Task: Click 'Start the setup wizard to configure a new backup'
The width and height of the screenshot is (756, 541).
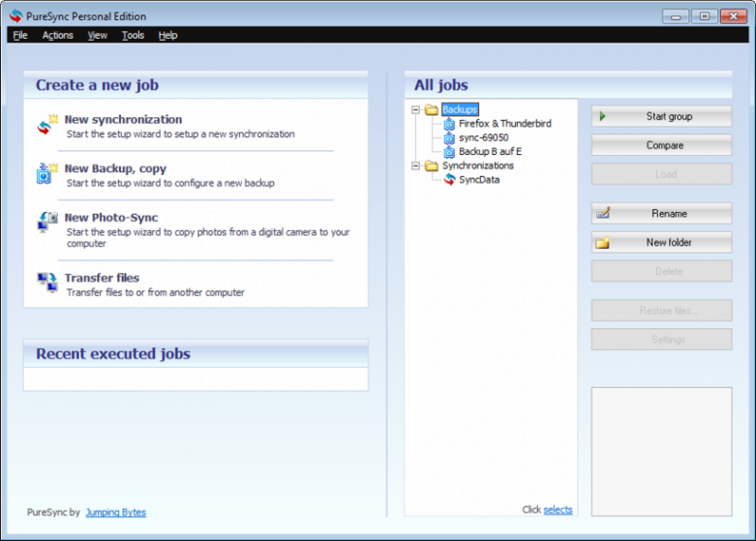Action: [x=171, y=183]
